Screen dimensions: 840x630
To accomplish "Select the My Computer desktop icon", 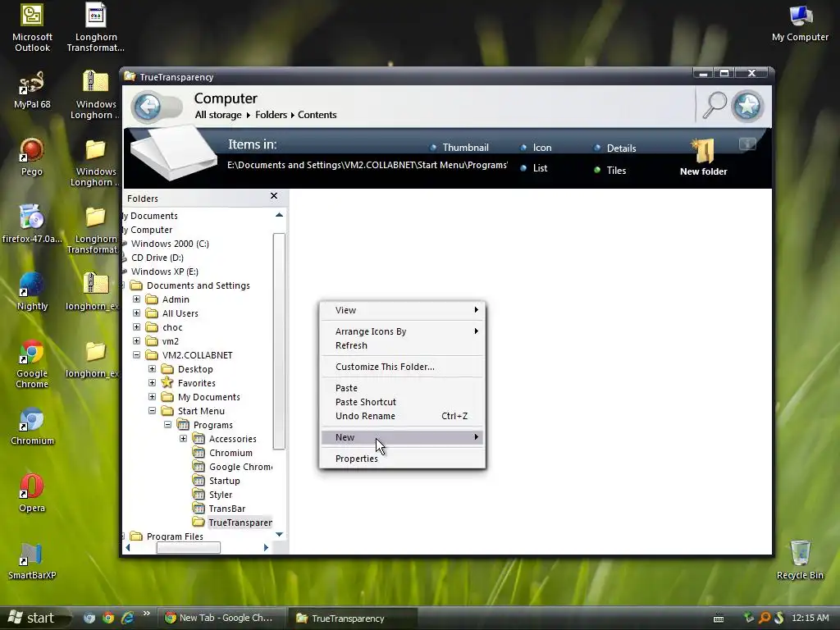I will (800, 24).
